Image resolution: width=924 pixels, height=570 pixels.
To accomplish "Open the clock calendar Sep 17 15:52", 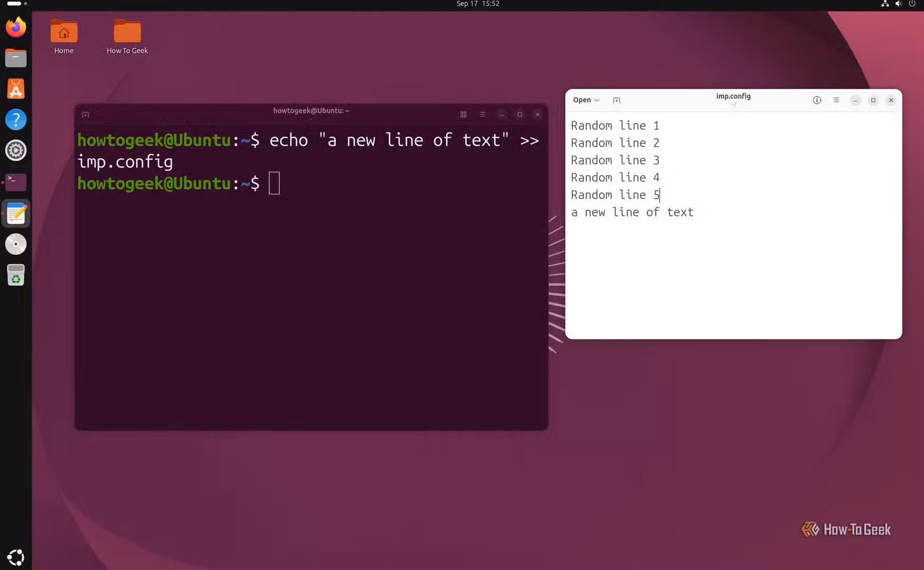I will pyautogui.click(x=478, y=4).
